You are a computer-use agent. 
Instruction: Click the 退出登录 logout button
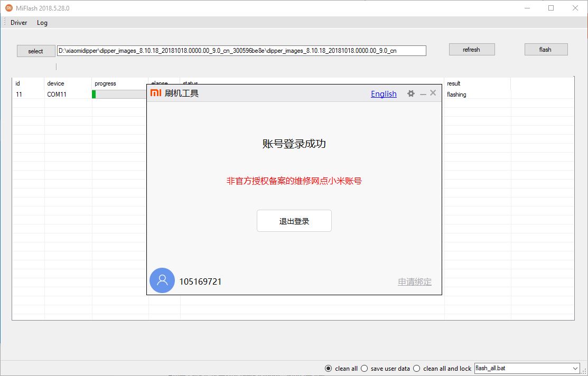point(294,221)
